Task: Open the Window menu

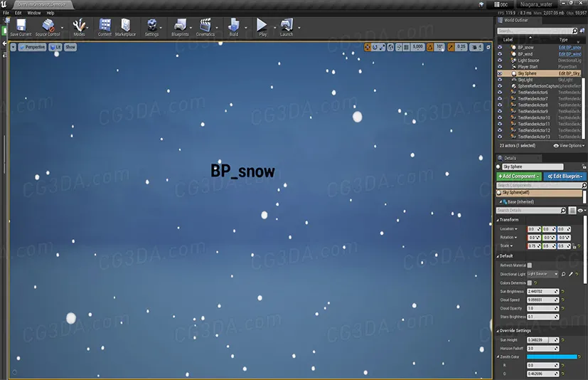Action: point(33,13)
